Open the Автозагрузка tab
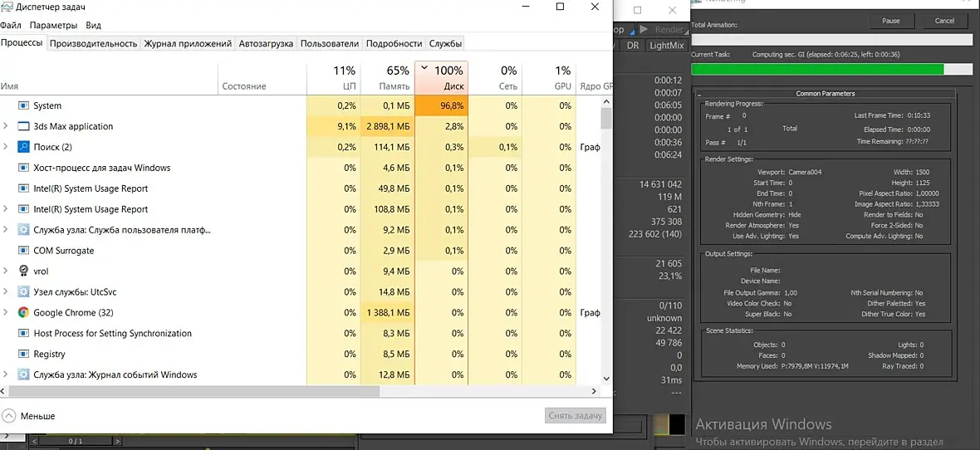Viewport: 980px width, 450px height. click(266, 44)
